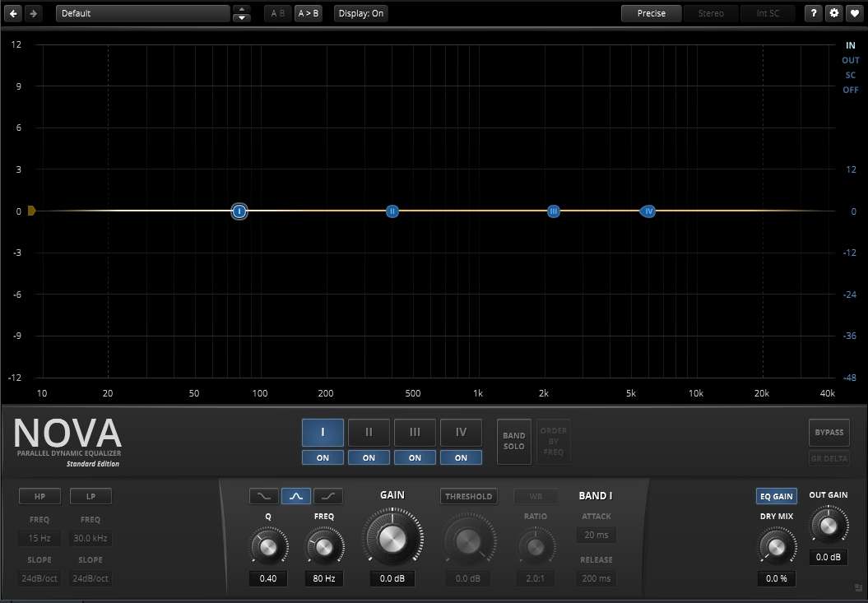Select the bell filter shape icon
Screen dimensions: 868x603
[x=295, y=496]
